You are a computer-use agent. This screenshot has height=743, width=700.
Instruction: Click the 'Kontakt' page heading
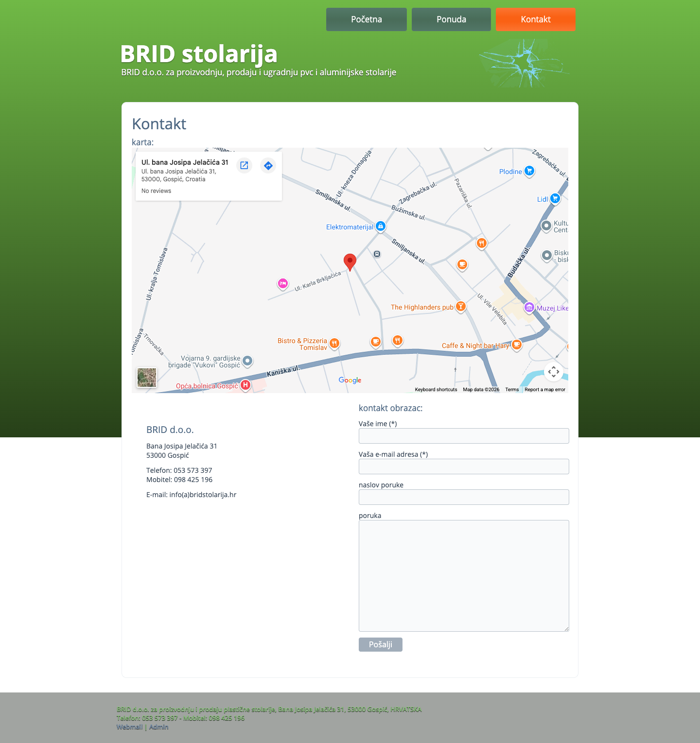pyautogui.click(x=159, y=124)
